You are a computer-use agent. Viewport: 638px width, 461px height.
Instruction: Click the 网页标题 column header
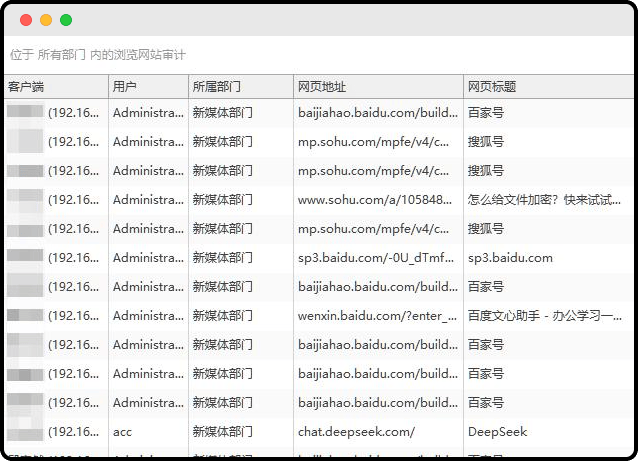pyautogui.click(x=548, y=86)
